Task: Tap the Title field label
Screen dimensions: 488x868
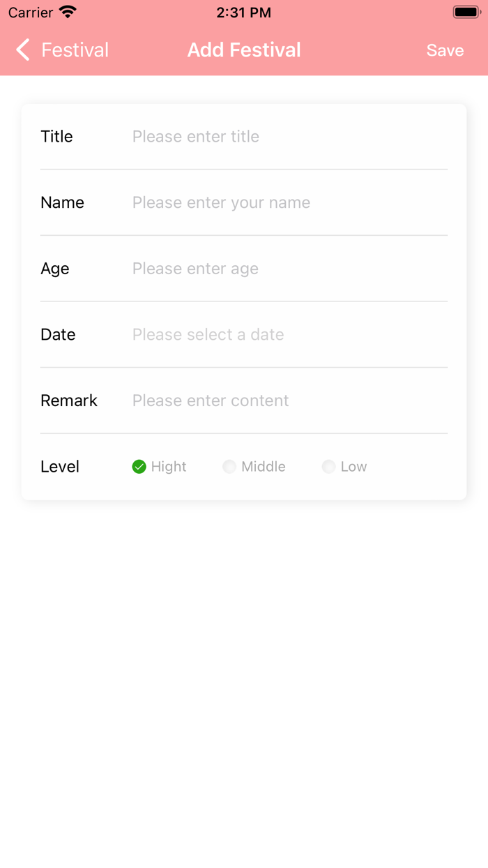Action: click(x=56, y=136)
